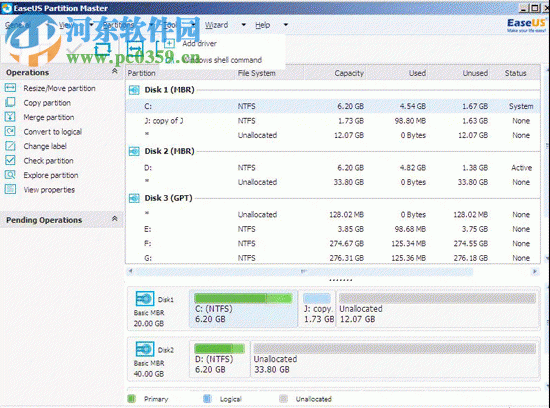Click the Explore partition icon
The height and width of the screenshot is (408, 550).
(10, 175)
